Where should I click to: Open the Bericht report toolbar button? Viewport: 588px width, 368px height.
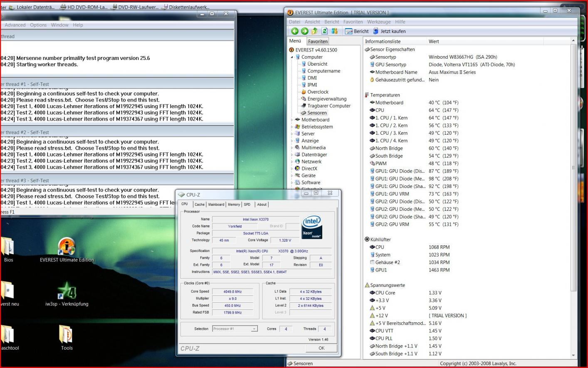click(357, 31)
